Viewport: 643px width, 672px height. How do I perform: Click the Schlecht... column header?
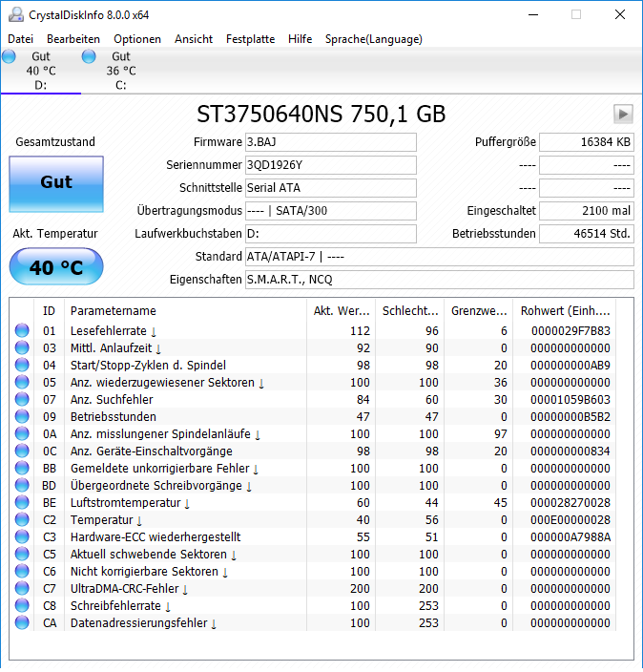410,311
